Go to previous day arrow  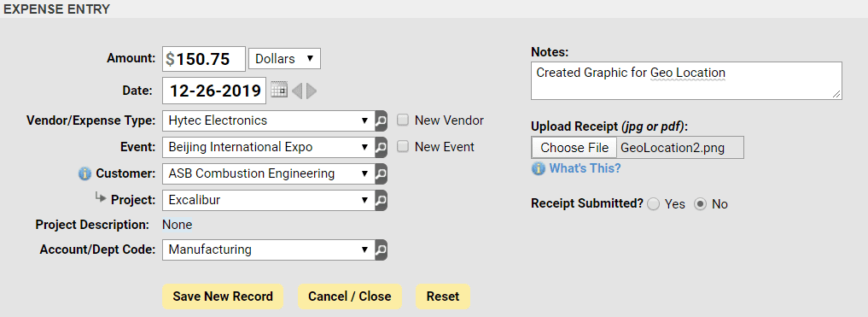(x=297, y=91)
